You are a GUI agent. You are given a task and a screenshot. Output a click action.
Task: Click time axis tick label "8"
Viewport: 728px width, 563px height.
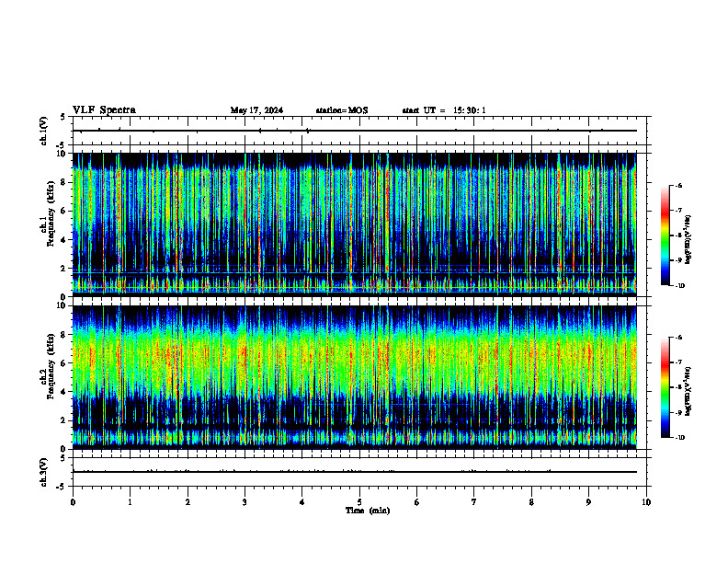pyautogui.click(x=531, y=502)
